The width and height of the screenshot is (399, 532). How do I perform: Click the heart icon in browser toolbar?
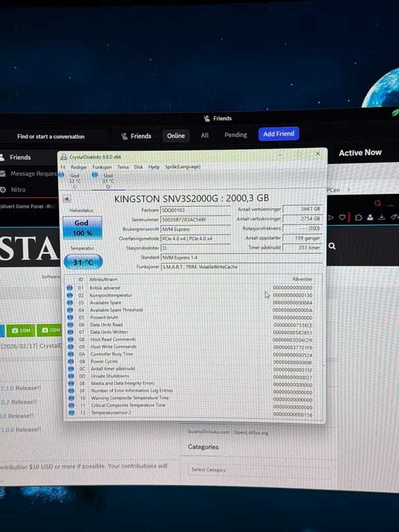[342, 218]
